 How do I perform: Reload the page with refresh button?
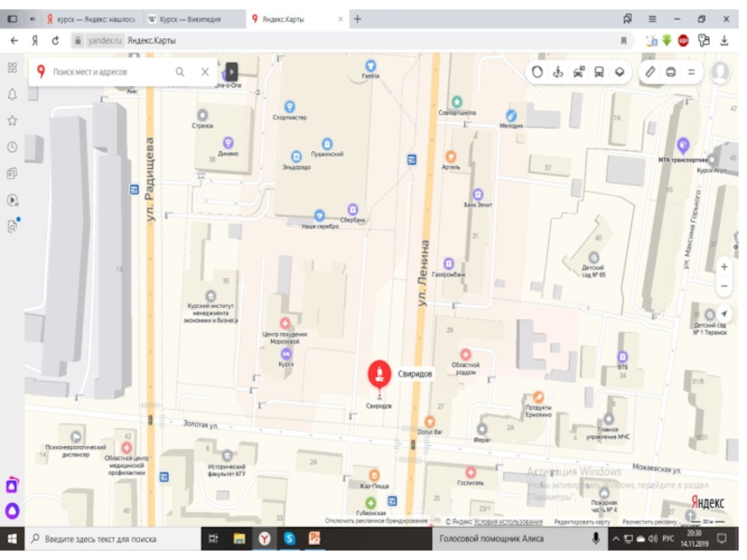point(56,40)
